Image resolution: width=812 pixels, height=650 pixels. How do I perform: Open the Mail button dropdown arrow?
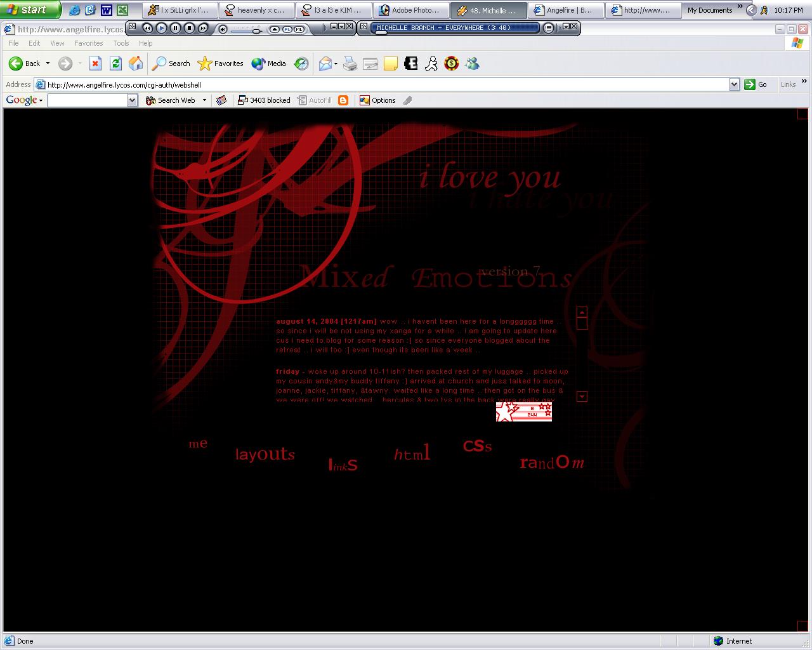point(336,63)
